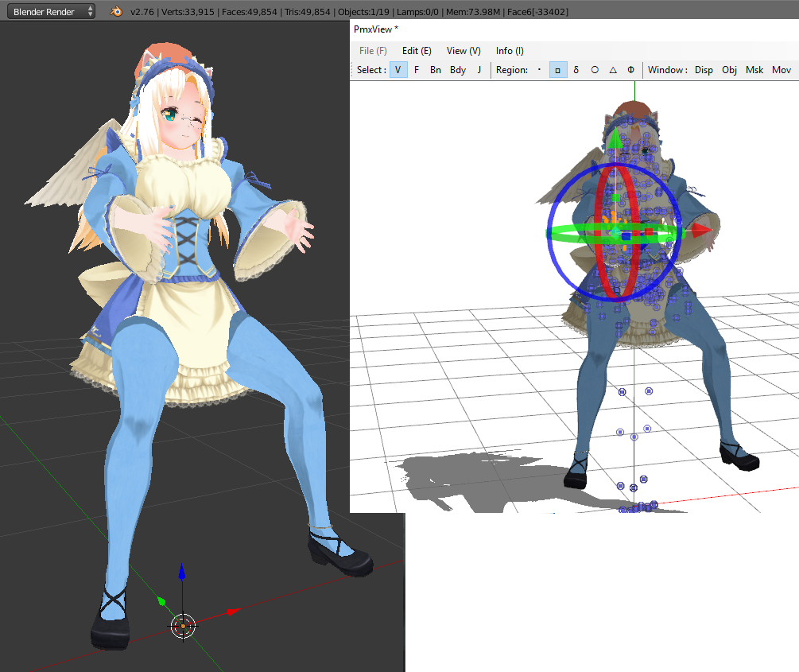The height and width of the screenshot is (672, 799).
Task: Click the 'Verts:33,915' stat text
Action: (x=188, y=12)
